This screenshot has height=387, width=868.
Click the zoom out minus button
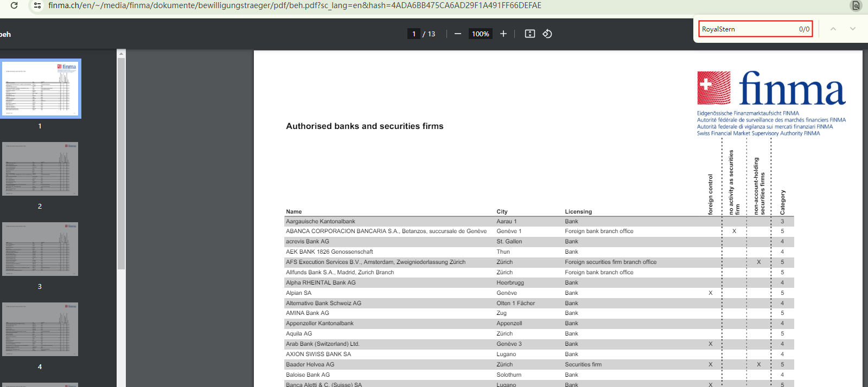(x=458, y=34)
